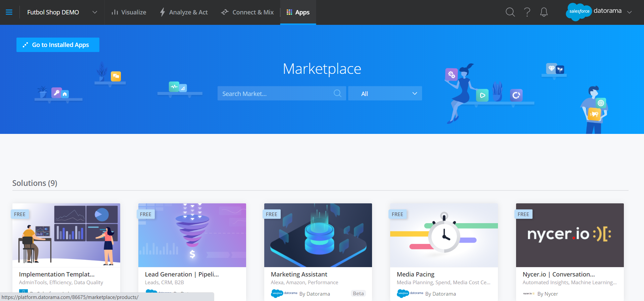
Task: Click Datorama logo on Media Pacing card
Action: tap(410, 293)
